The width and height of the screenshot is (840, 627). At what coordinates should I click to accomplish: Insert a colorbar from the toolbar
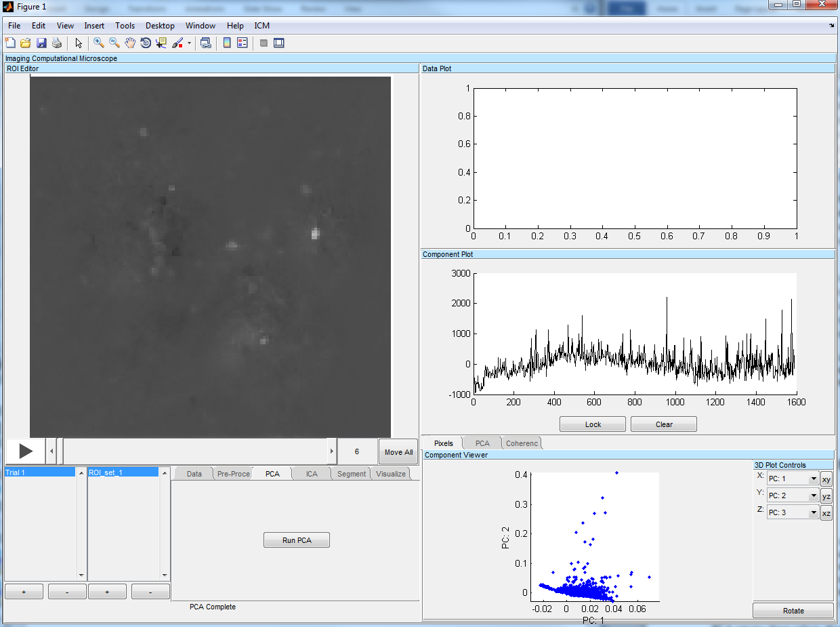[x=227, y=43]
